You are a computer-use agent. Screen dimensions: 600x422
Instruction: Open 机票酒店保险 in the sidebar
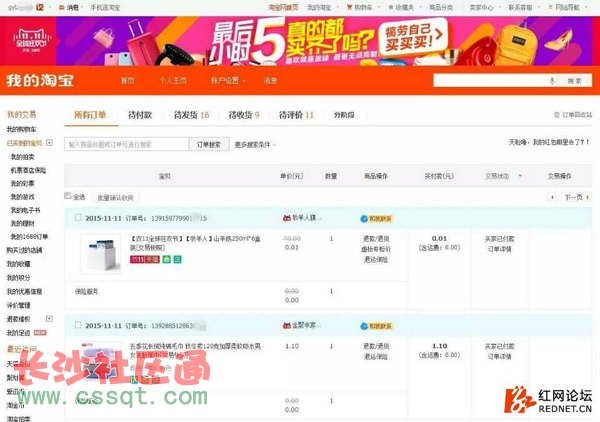coord(28,170)
